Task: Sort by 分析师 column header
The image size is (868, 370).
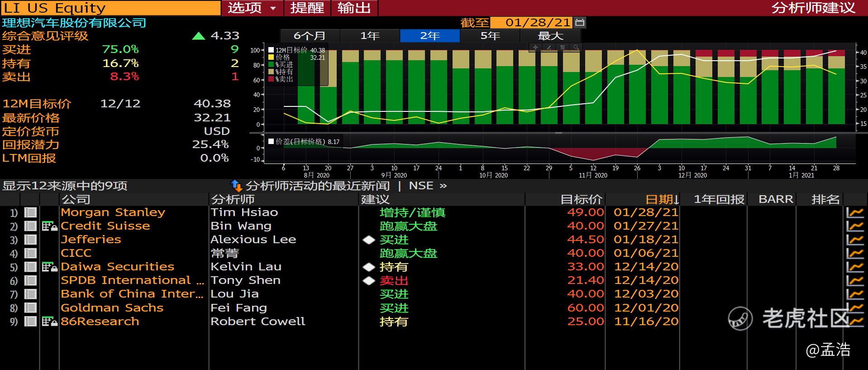Action: pyautogui.click(x=233, y=199)
